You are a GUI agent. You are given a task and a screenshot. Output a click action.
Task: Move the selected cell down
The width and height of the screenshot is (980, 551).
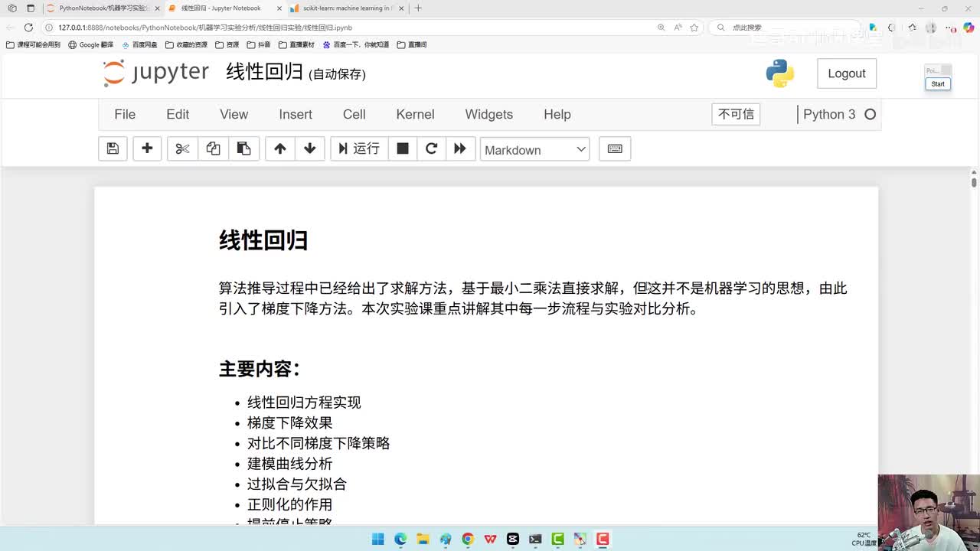(x=310, y=148)
